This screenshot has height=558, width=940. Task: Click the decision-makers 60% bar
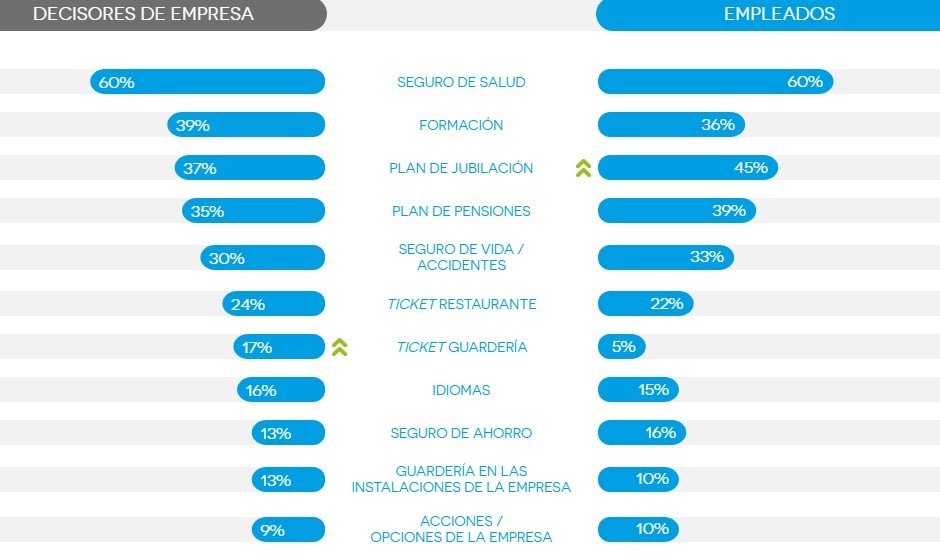(207, 82)
